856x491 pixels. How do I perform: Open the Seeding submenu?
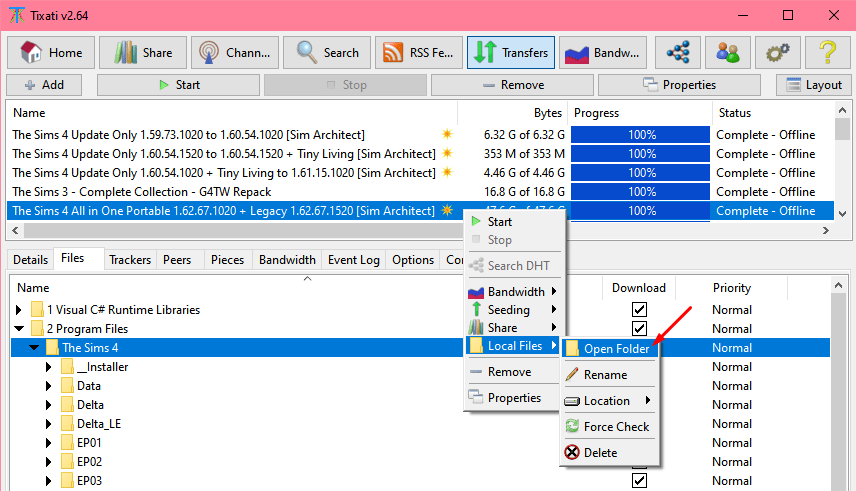[514, 310]
